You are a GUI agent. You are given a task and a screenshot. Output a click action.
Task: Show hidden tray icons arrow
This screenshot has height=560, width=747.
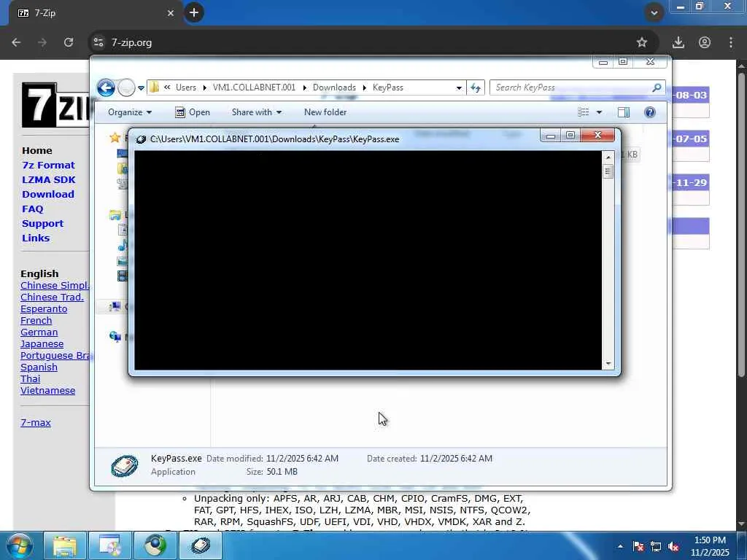tap(620, 546)
